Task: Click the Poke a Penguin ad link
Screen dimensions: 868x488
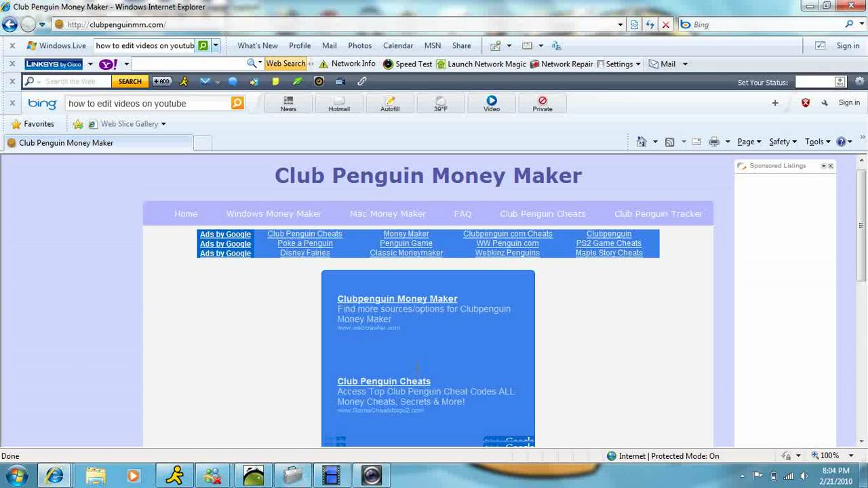Action: click(305, 243)
